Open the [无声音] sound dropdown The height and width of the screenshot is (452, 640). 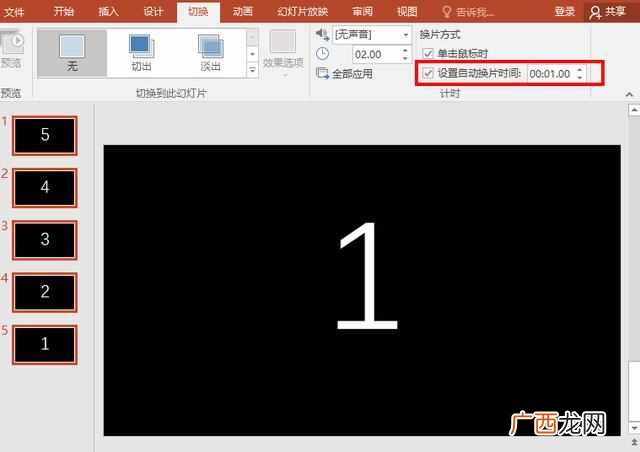(x=371, y=35)
